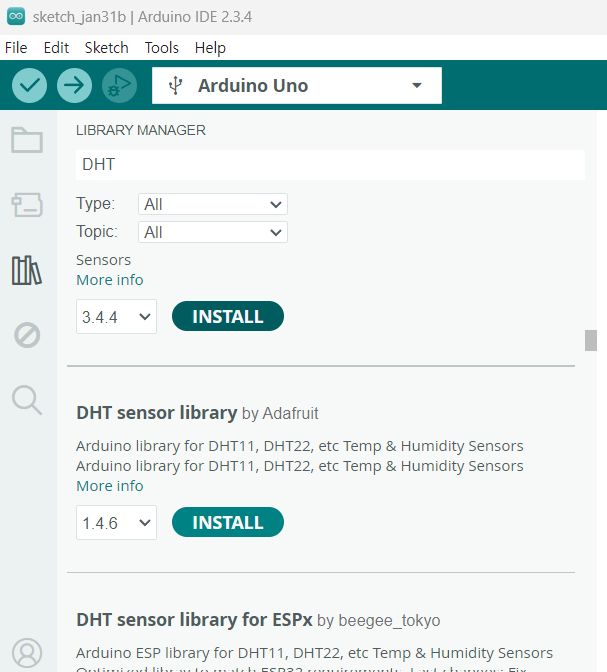Open More info link for Adafruit DHT library
This screenshot has width=607, height=672.
110,486
